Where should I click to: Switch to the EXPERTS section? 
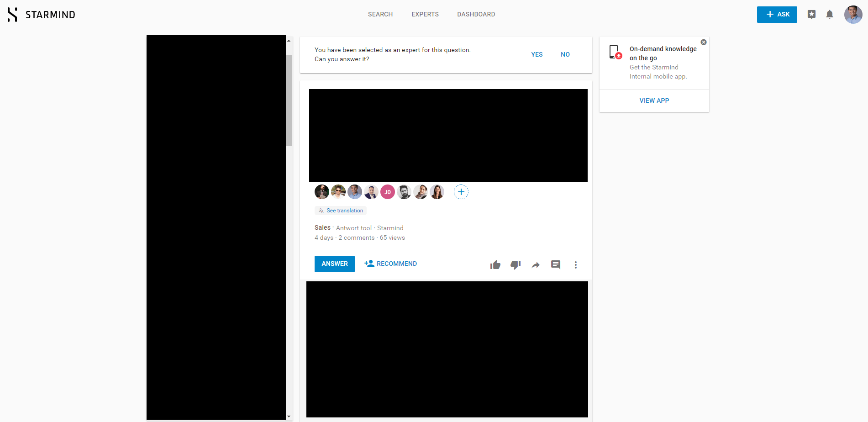click(x=425, y=14)
